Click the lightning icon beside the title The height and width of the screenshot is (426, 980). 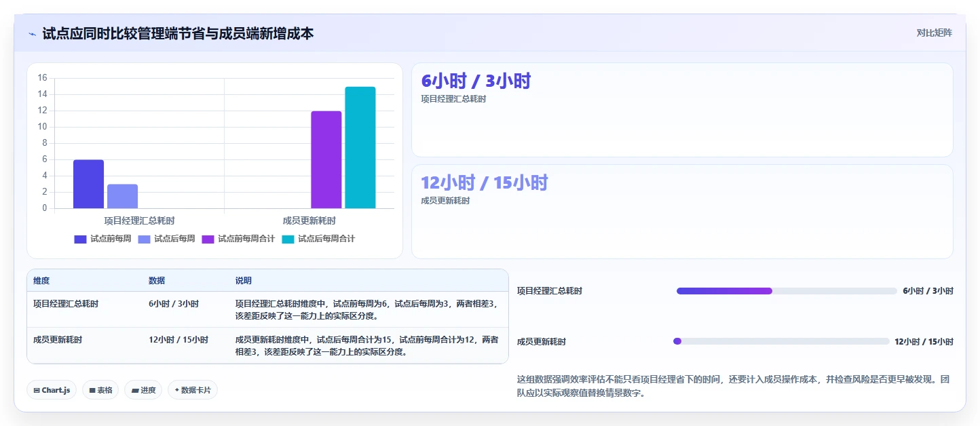[x=32, y=33]
